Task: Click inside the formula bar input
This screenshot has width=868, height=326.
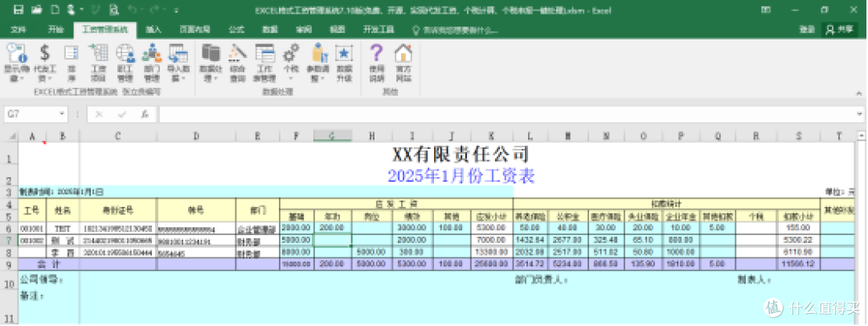Action: 506,114
